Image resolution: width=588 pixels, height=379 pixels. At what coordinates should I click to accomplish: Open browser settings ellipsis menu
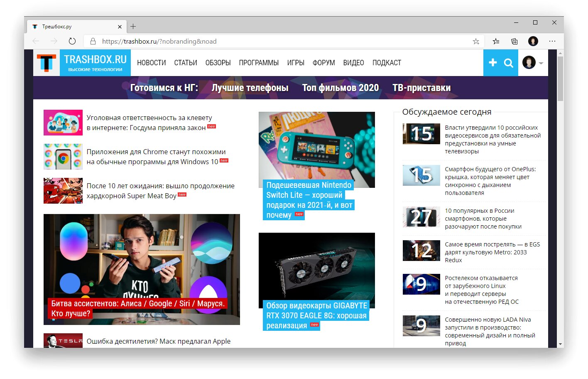point(552,41)
